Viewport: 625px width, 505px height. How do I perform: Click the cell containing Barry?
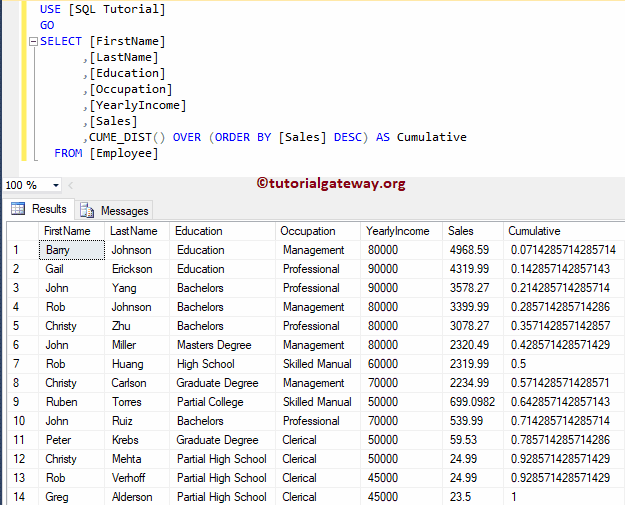[x=71, y=250]
